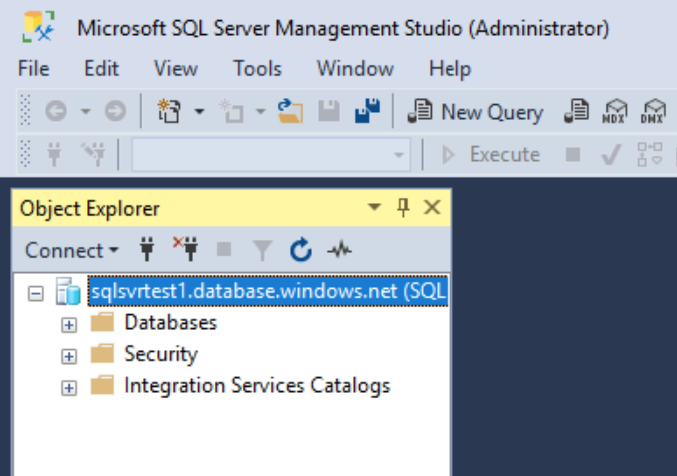Click the Navigate Backward arrow icon
The image size is (677, 476).
click(56, 111)
